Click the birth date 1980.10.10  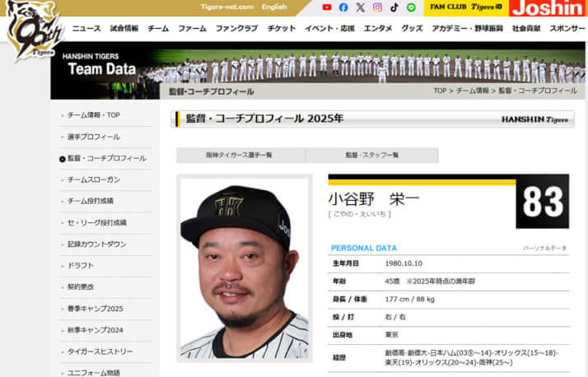click(404, 263)
